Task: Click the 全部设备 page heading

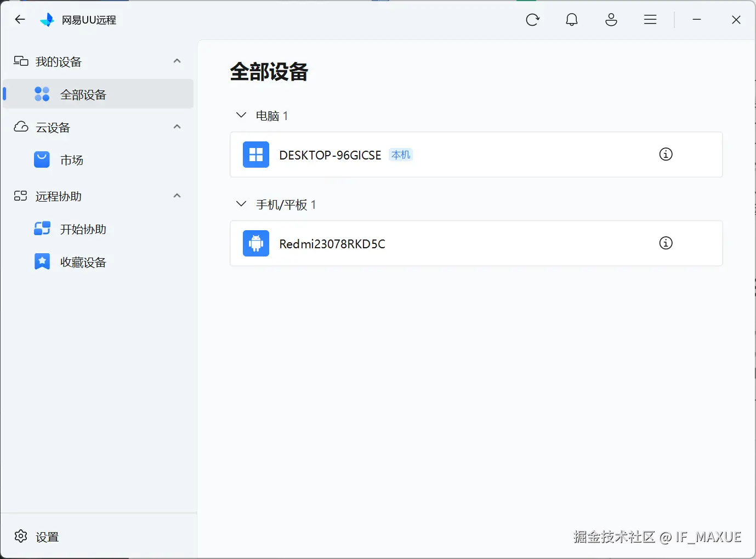Action: 269,72
